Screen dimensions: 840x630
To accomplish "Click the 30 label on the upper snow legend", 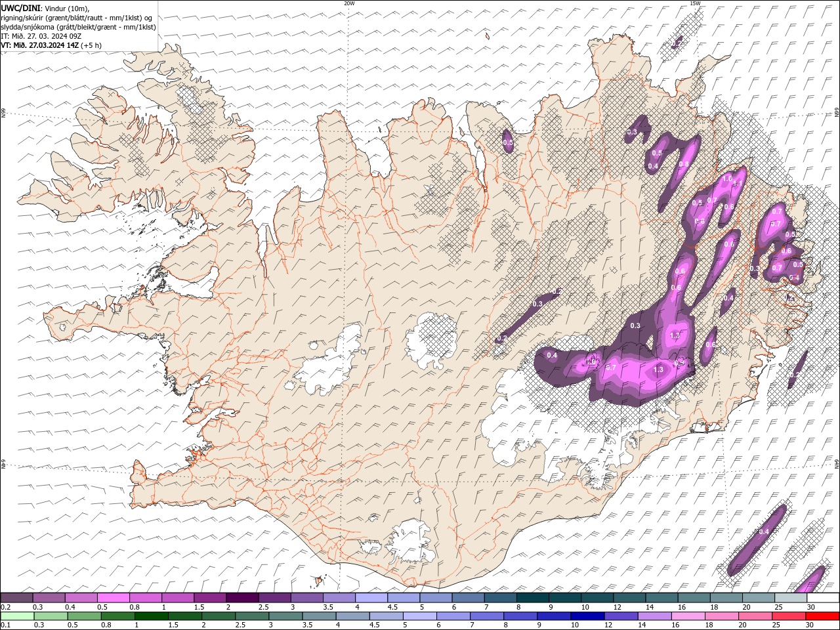I will click(810, 607).
